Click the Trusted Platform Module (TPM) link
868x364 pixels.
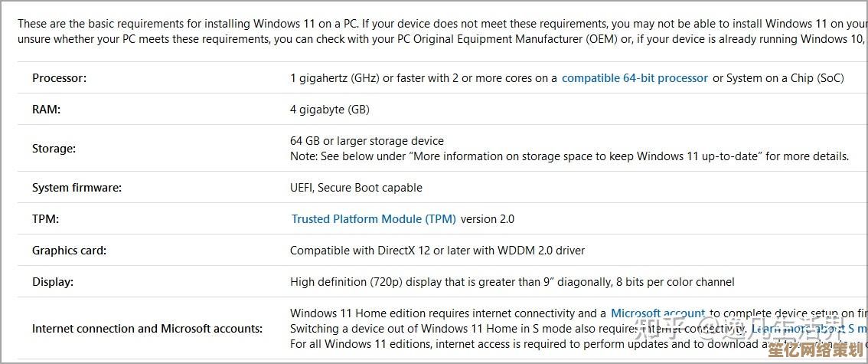pyautogui.click(x=374, y=219)
